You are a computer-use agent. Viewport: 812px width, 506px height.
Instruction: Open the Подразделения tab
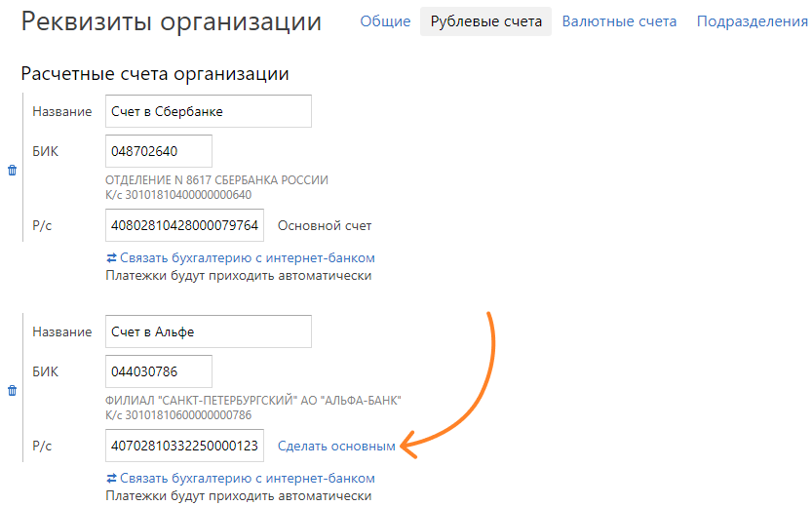click(752, 21)
